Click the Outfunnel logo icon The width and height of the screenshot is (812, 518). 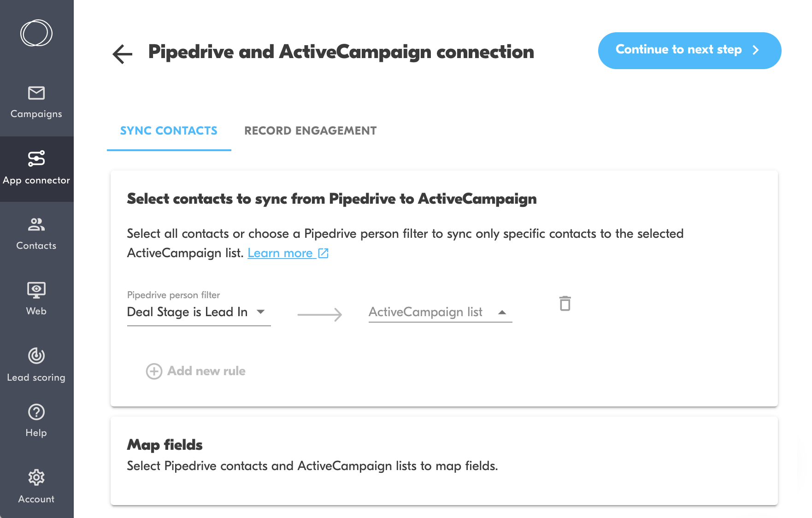(x=36, y=33)
